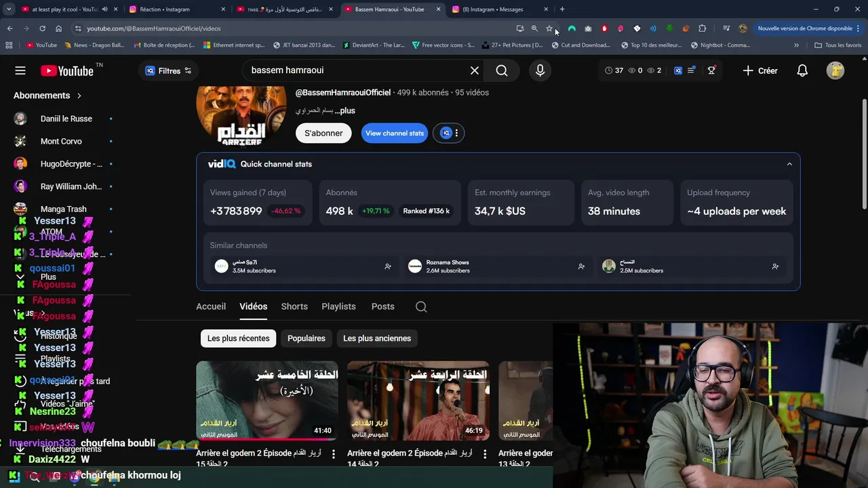Viewport: 868px width, 488px height.
Task: Mute the audio icon on first browser tab
Action: click(104, 9)
